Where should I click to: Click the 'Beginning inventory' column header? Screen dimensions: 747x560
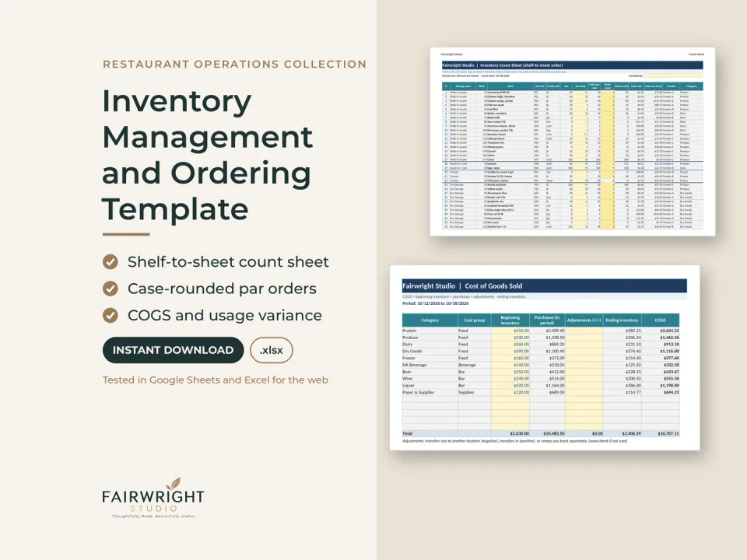tap(510, 320)
